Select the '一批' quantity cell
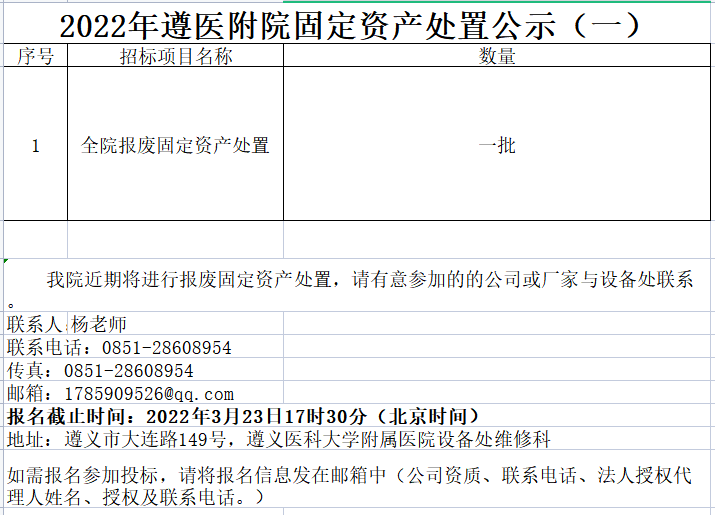The width and height of the screenshot is (715, 515). pos(497,144)
